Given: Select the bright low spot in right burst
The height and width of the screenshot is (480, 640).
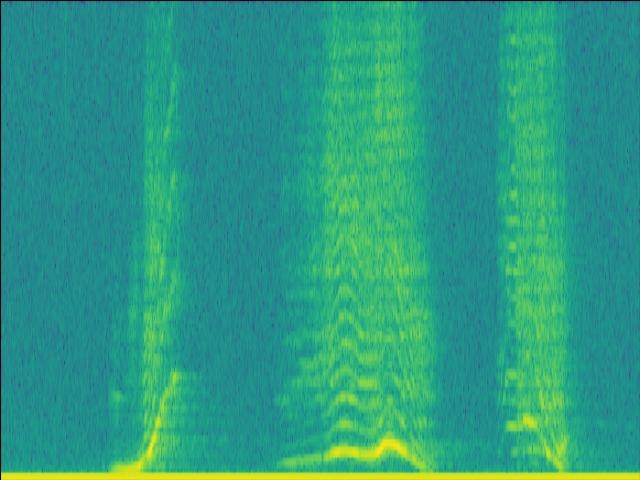Looking at the screenshot, I should coord(524,422).
